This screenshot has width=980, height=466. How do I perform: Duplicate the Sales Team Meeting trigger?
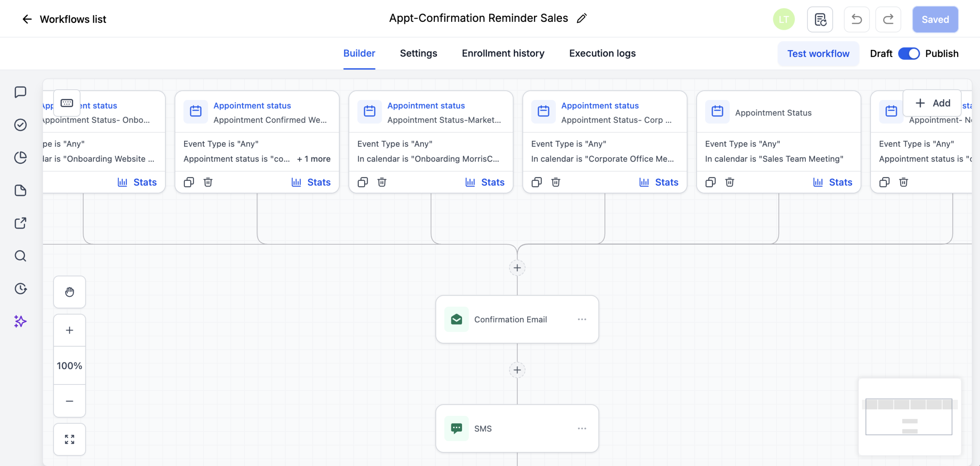click(710, 182)
